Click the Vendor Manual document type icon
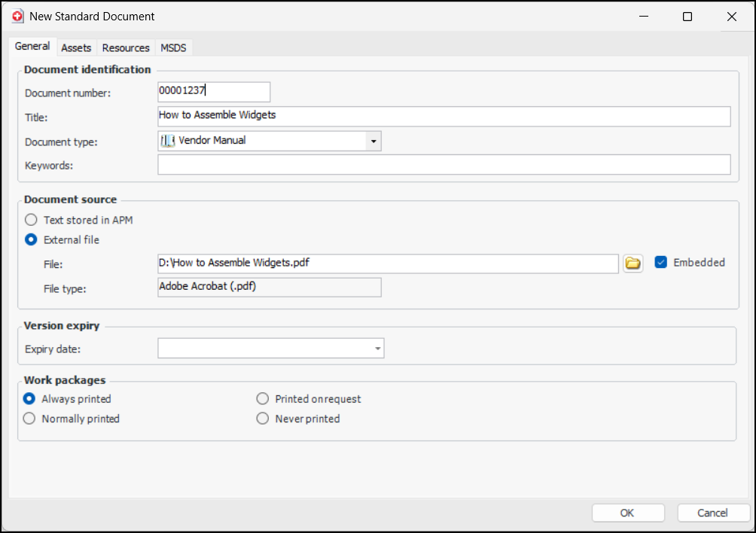The image size is (756, 533). tap(167, 140)
